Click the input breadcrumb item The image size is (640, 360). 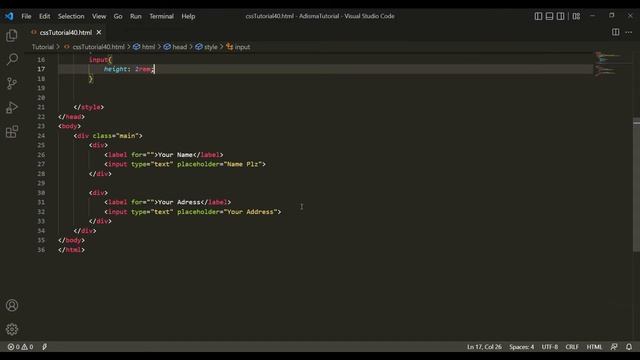(x=242, y=47)
